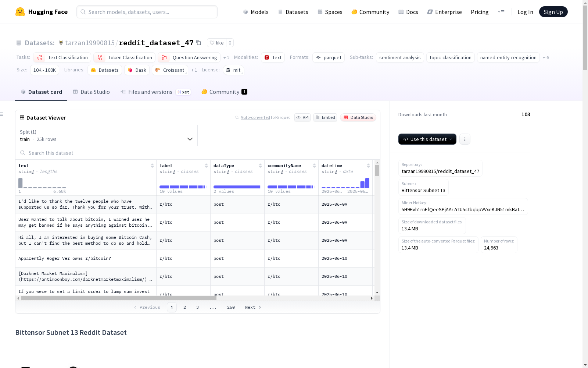
Task: Select the named-entity-recognition sub-task tag
Action: 508,57
